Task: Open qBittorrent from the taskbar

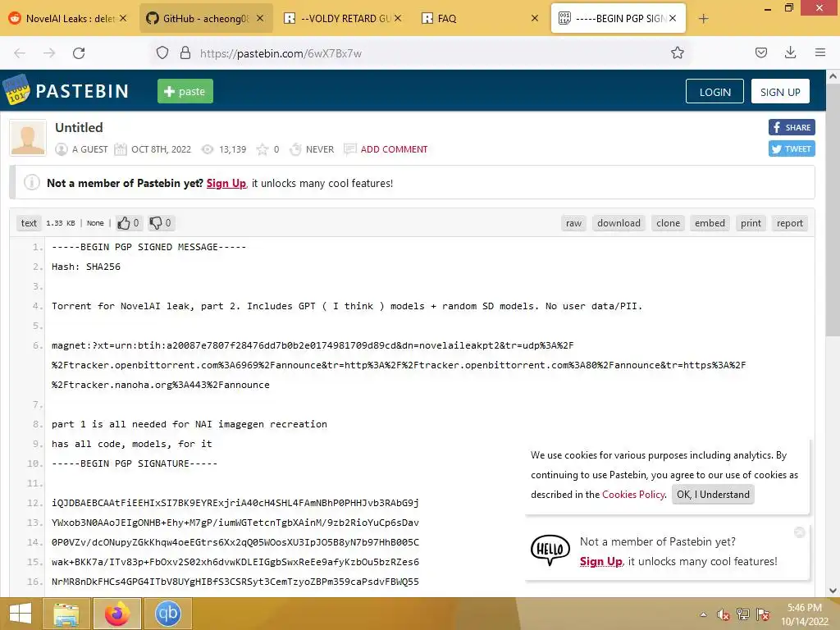Action: tap(167, 614)
